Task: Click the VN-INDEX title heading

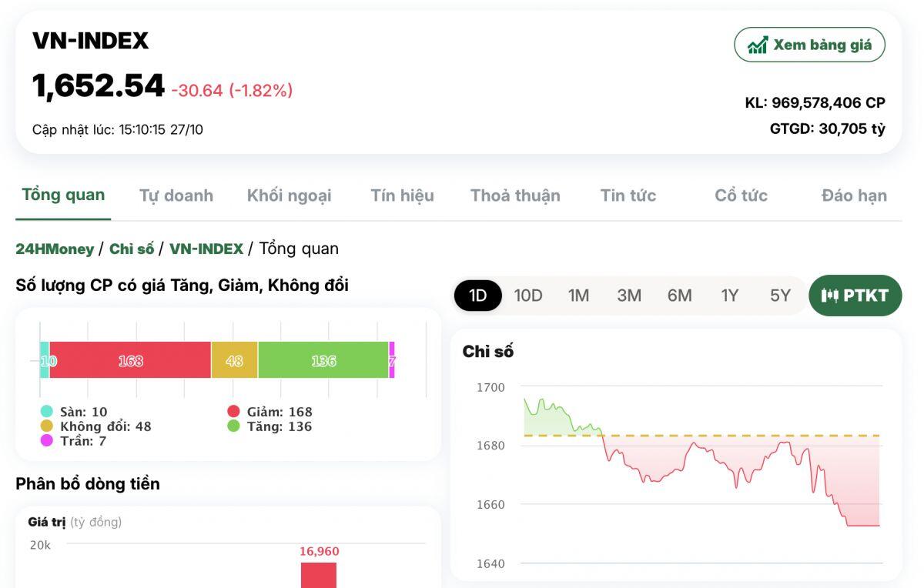Action: (90, 41)
